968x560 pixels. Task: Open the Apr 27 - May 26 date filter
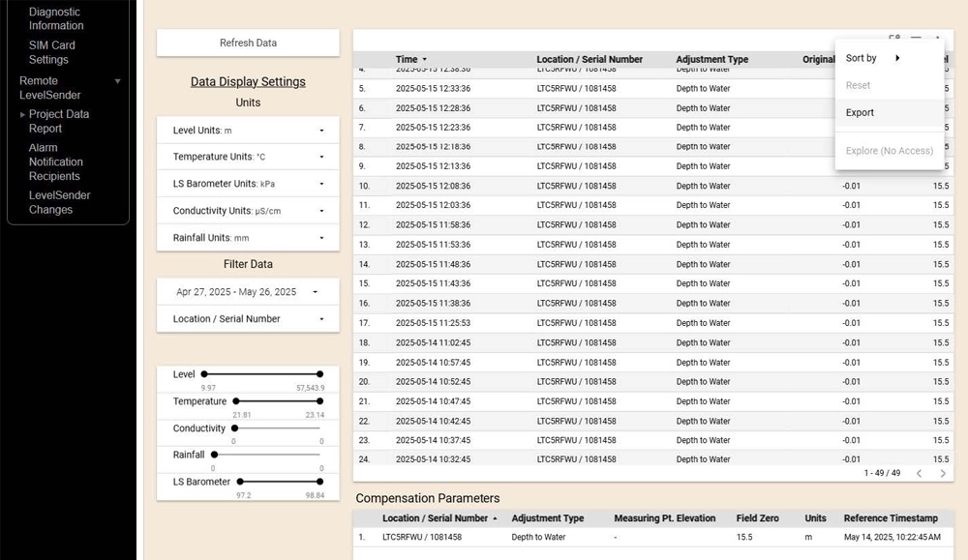[247, 290]
